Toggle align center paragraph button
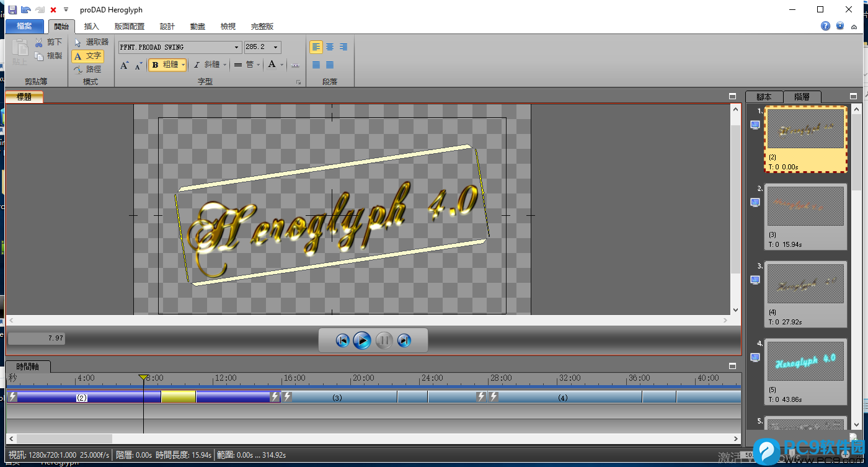The image size is (868, 467). (330, 47)
